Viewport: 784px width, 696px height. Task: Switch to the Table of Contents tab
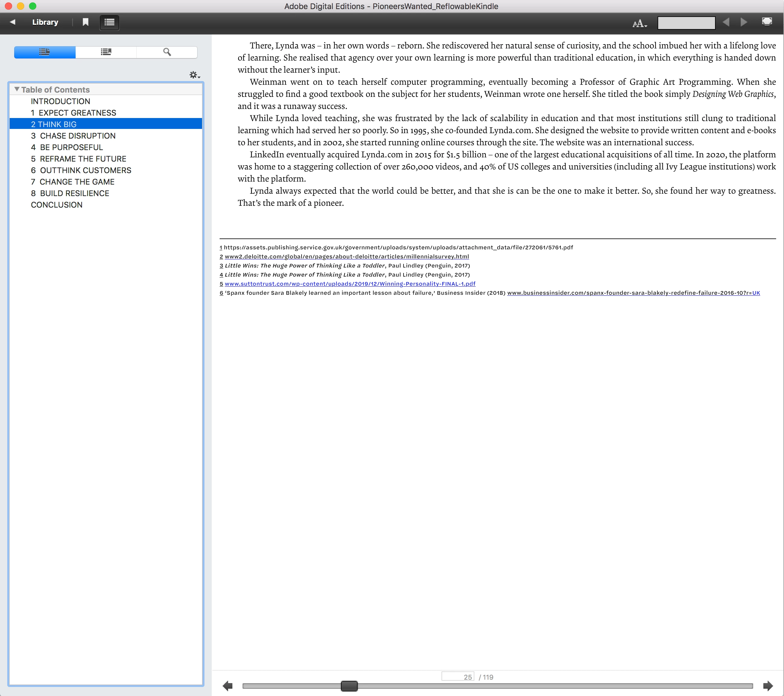[45, 52]
